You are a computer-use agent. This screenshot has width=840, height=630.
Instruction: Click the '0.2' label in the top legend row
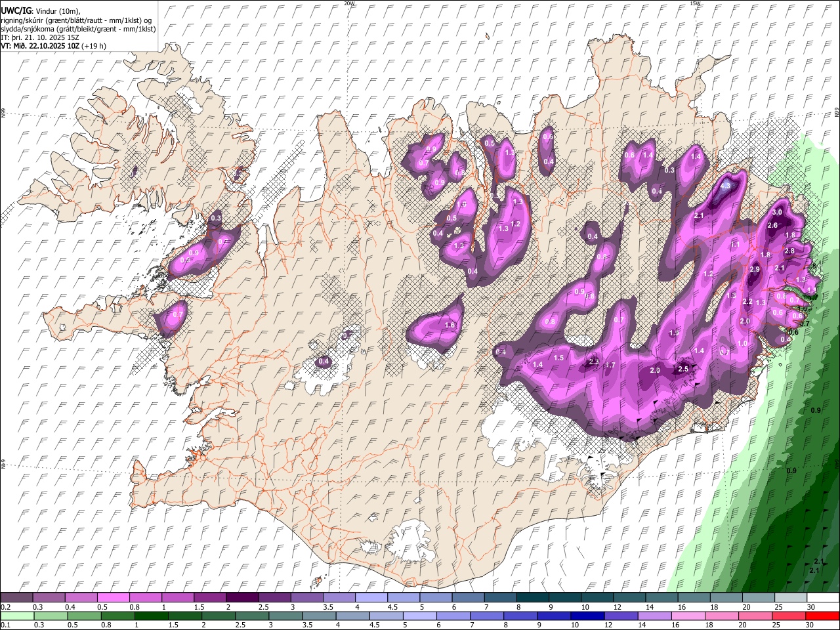click(x=5, y=607)
